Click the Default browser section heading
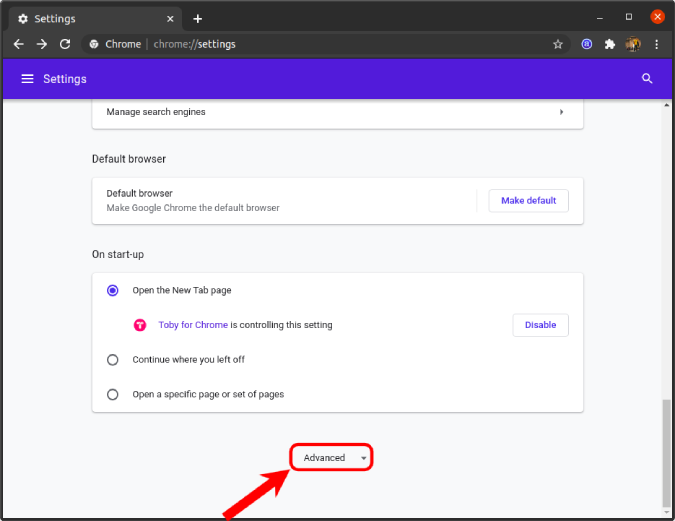The height and width of the screenshot is (521, 675). 129,159
